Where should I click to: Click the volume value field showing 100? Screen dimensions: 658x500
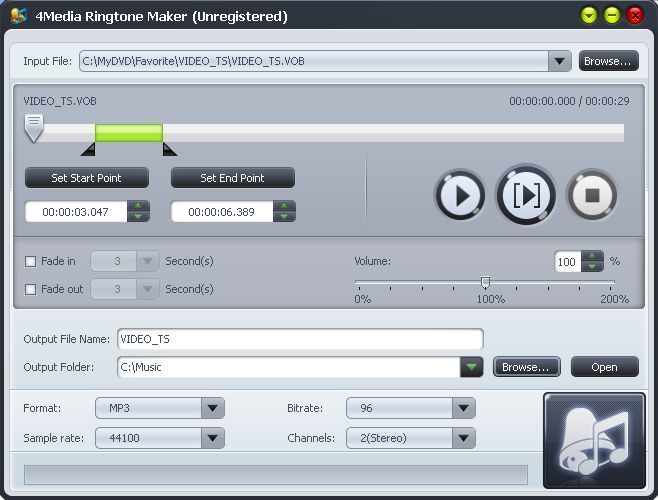click(x=568, y=262)
